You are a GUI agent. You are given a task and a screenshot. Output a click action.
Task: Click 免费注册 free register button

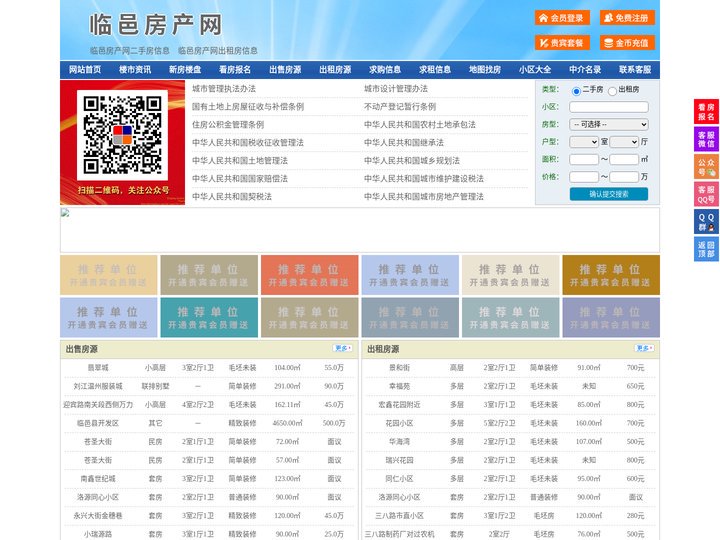pyautogui.click(x=627, y=18)
